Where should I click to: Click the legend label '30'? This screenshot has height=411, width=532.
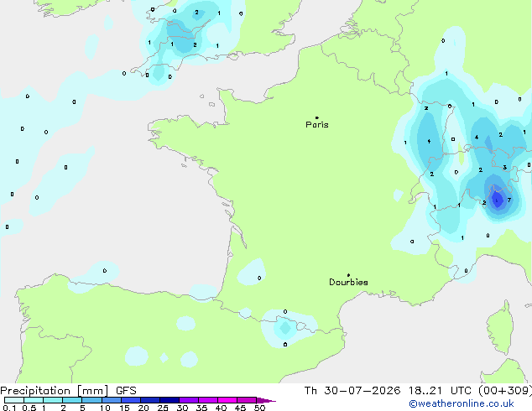click(x=182, y=408)
